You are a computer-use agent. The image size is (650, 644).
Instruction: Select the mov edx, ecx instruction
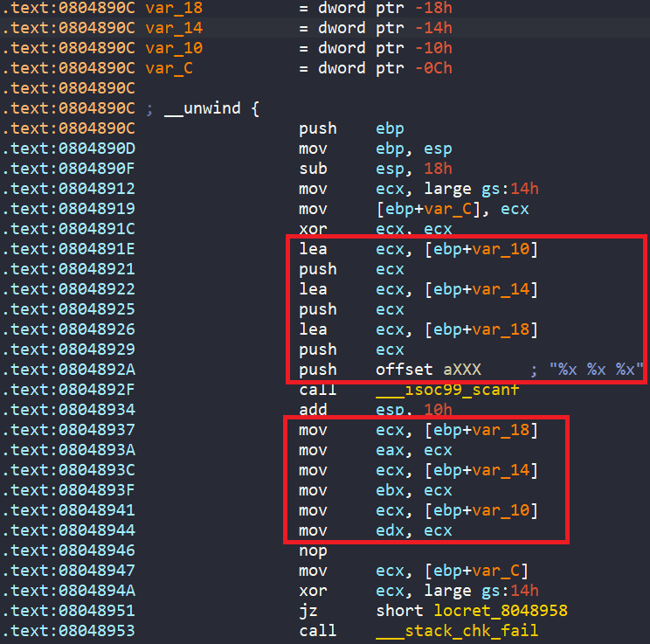(375, 530)
